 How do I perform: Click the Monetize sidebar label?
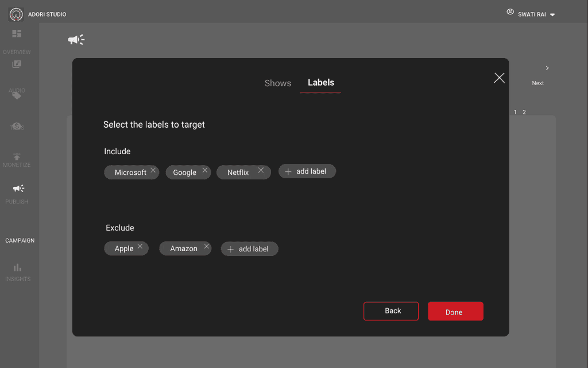[17, 165]
